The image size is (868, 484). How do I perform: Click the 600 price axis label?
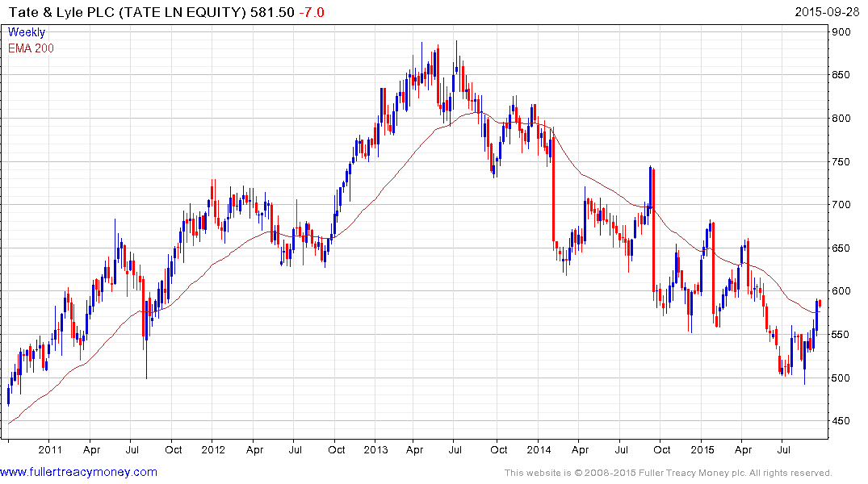tap(841, 291)
